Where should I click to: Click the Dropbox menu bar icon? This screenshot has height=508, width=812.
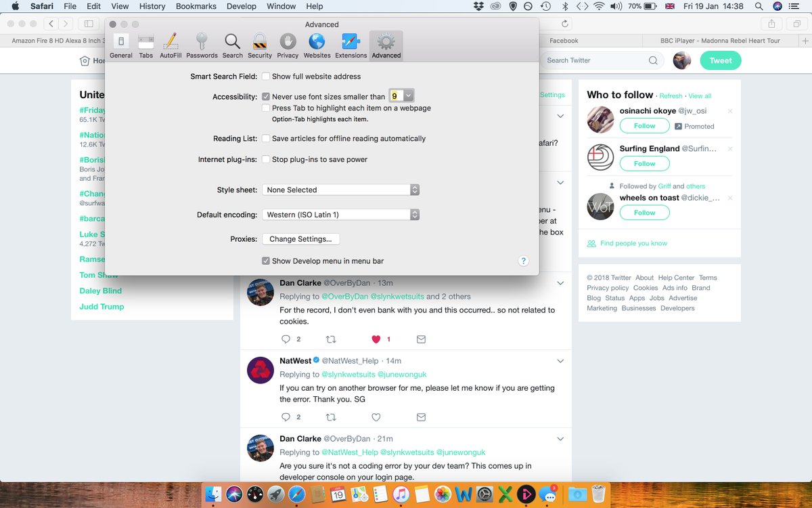(x=479, y=6)
